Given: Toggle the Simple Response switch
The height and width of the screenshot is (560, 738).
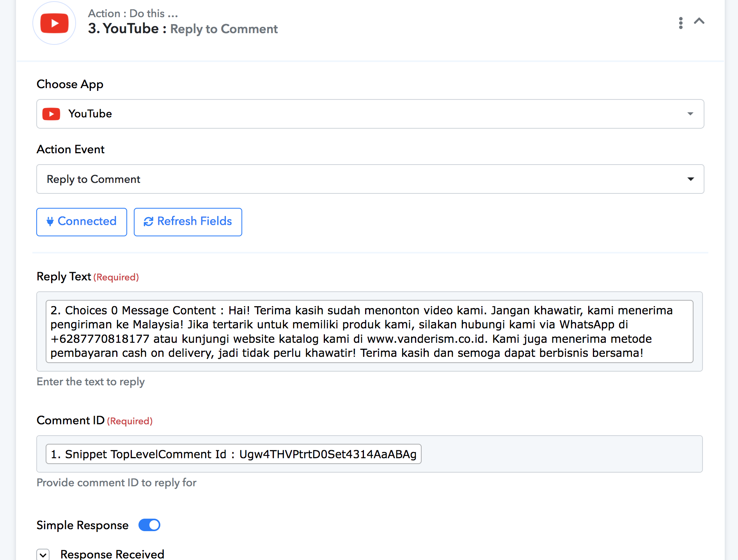Looking at the screenshot, I should tap(149, 525).
